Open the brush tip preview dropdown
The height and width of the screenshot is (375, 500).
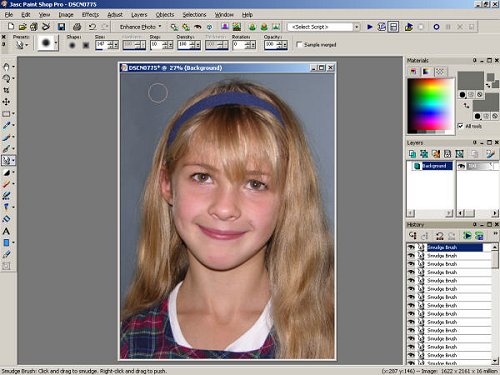pos(56,43)
